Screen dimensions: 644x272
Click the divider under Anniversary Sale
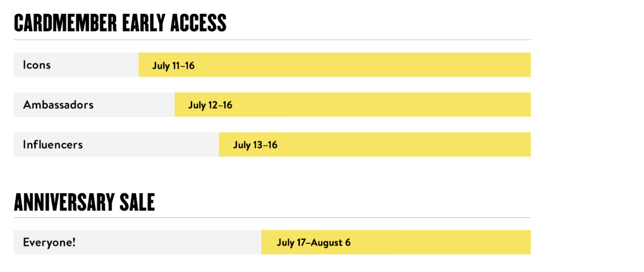(272, 218)
